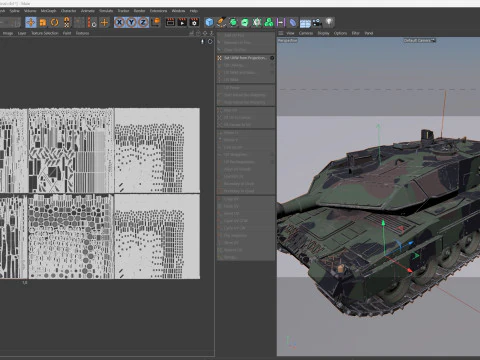Click Set UVW from Projection command

point(245,58)
